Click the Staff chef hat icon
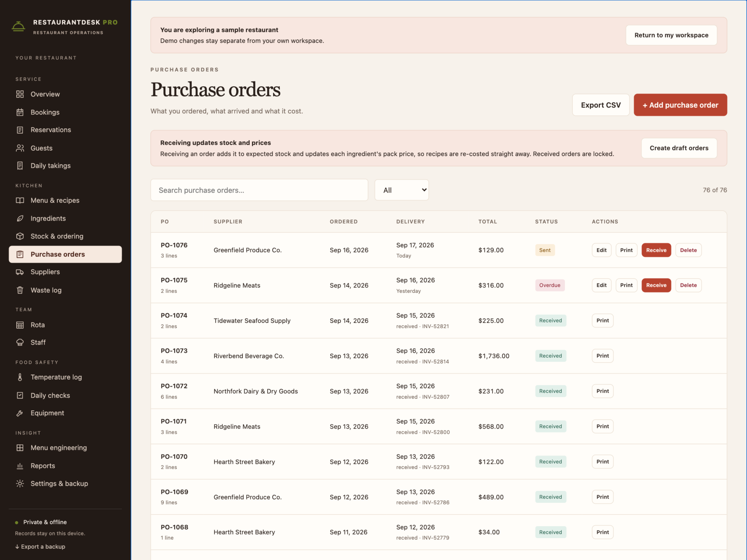Viewport: 747px width, 560px height. [20, 343]
